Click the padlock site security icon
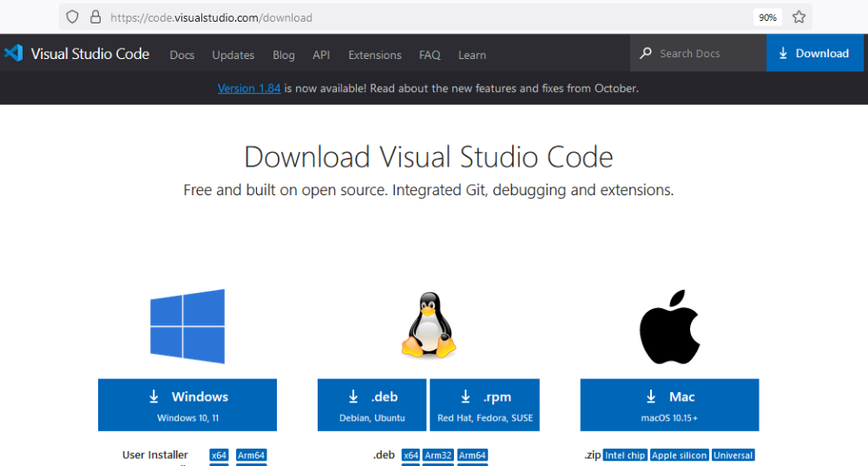The image size is (868, 466). 95,17
